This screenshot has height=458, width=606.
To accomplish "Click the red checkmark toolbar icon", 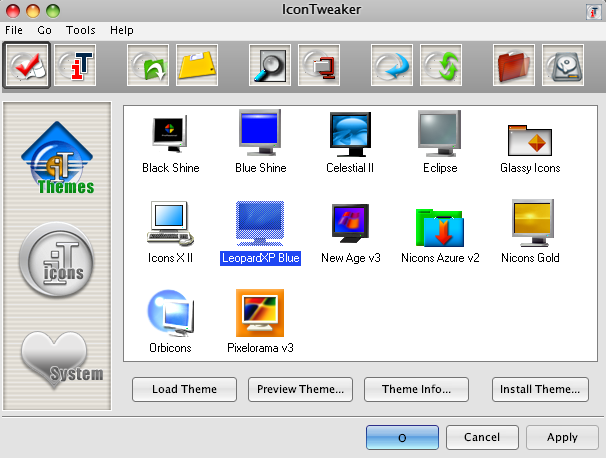I will 26,65.
